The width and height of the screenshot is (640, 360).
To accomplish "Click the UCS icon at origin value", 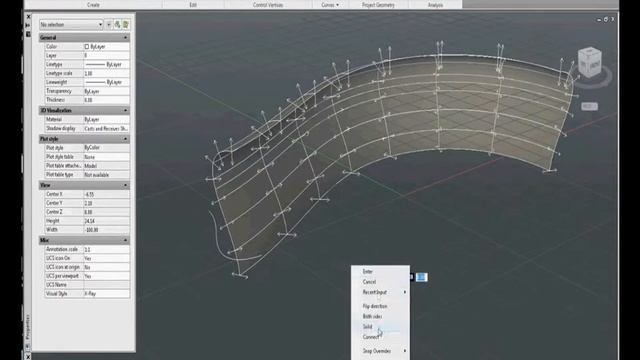I will click(107, 267).
